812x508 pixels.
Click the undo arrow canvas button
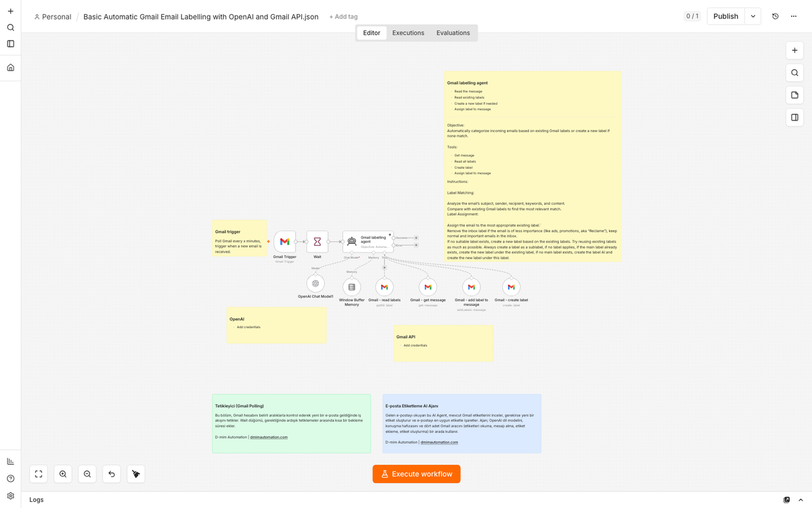pos(112,474)
